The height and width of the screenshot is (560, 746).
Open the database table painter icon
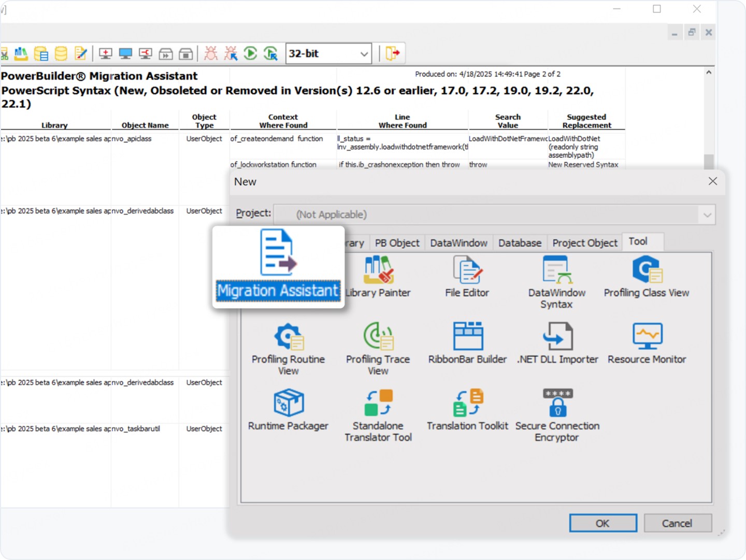tap(41, 53)
